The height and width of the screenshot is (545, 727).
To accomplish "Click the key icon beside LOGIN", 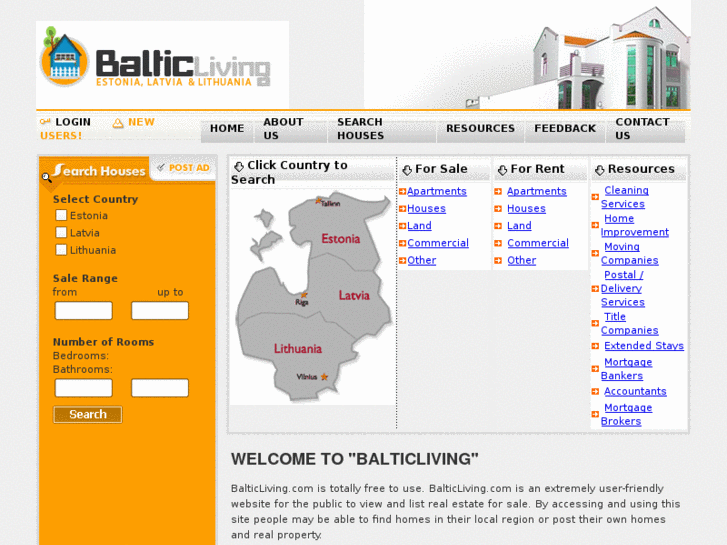I will [45, 122].
